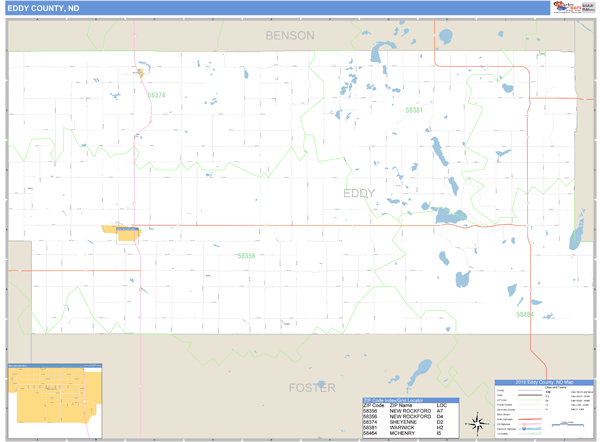Image resolution: width=600 pixels, height=442 pixels.
Task: Select ZIP code label 58381
Action: click(x=414, y=110)
